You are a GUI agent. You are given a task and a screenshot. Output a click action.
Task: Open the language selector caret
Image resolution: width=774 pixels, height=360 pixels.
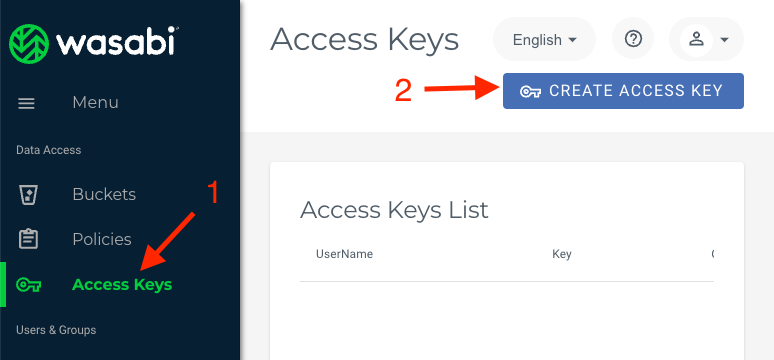[x=573, y=40]
